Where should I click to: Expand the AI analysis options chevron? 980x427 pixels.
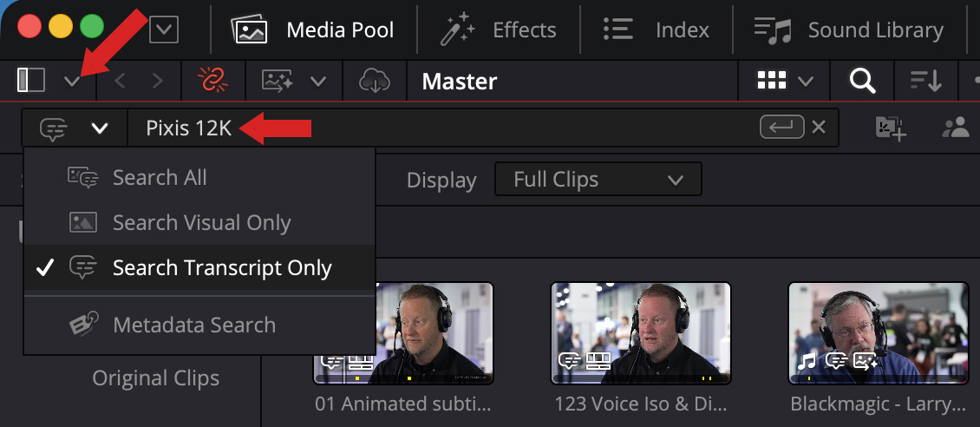318,82
